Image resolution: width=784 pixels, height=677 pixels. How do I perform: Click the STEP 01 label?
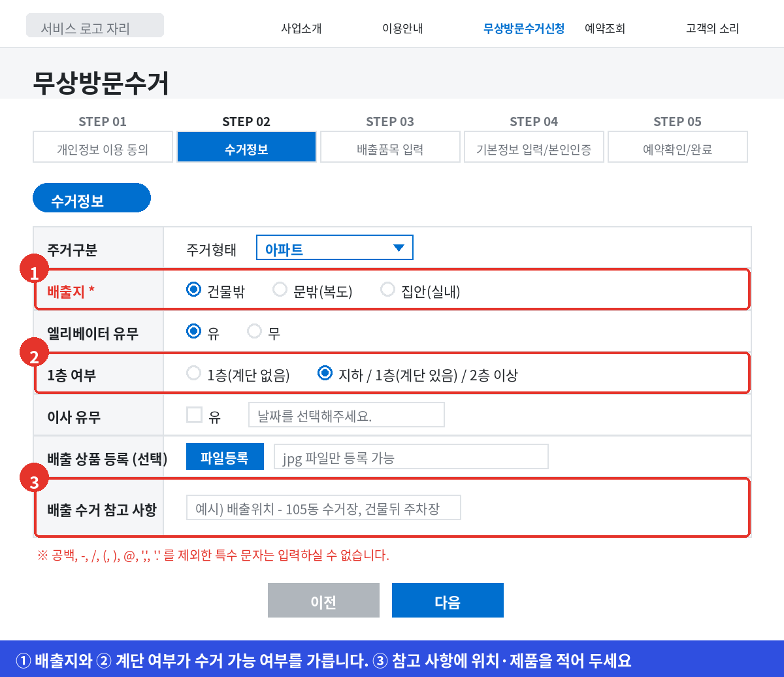pos(103,122)
